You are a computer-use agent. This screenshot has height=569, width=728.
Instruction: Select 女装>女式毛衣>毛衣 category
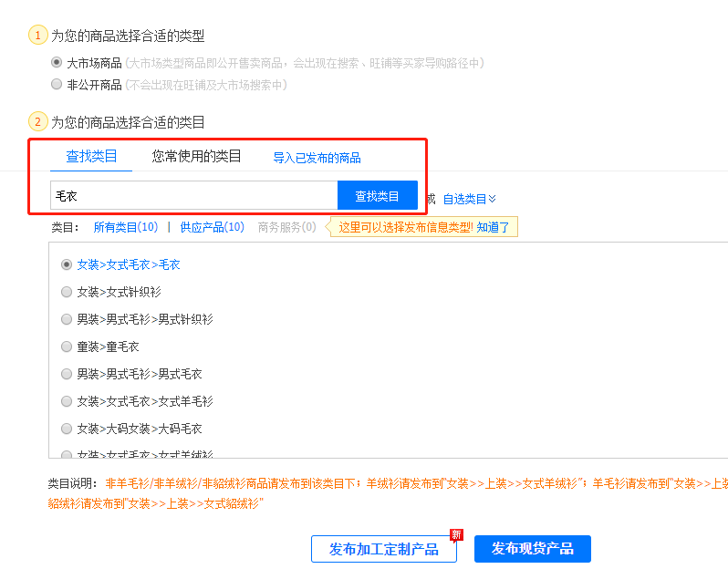tap(67, 264)
